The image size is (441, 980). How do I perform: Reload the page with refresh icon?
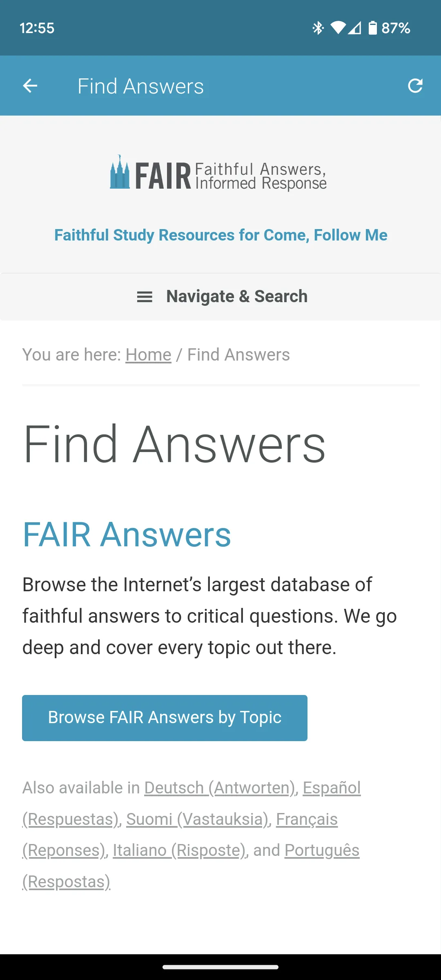(415, 86)
